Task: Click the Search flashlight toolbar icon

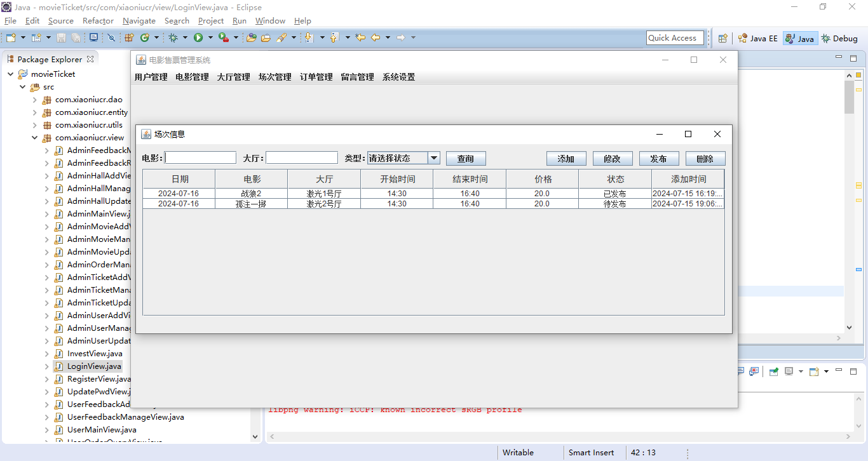Action: click(x=281, y=37)
